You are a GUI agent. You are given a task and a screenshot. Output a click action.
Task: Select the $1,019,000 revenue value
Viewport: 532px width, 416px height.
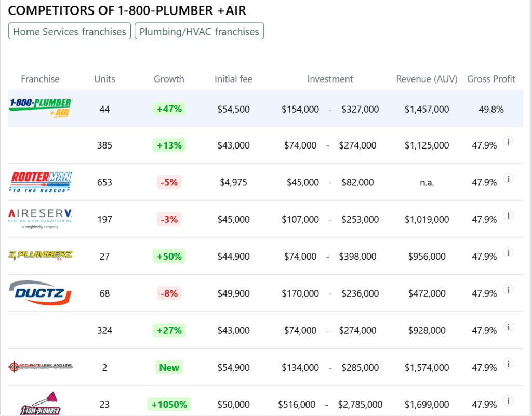click(x=427, y=219)
